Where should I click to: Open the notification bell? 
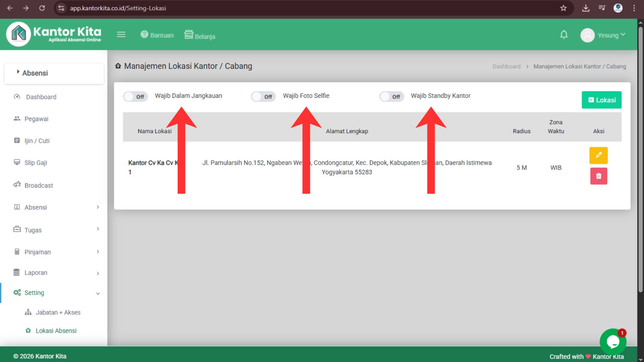tap(564, 35)
